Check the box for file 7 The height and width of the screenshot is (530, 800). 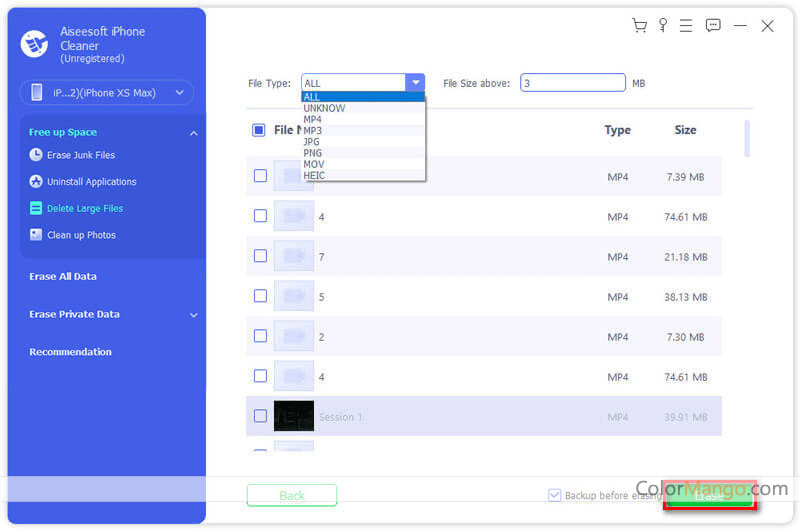[260, 256]
